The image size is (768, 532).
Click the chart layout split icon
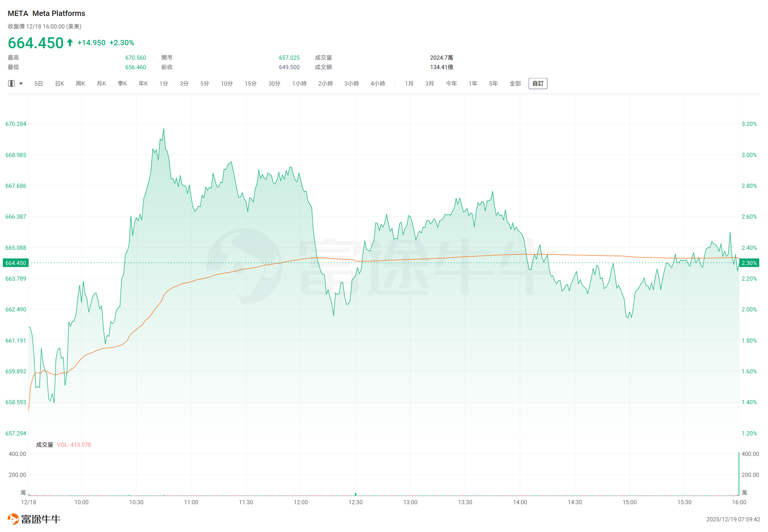tap(11, 83)
